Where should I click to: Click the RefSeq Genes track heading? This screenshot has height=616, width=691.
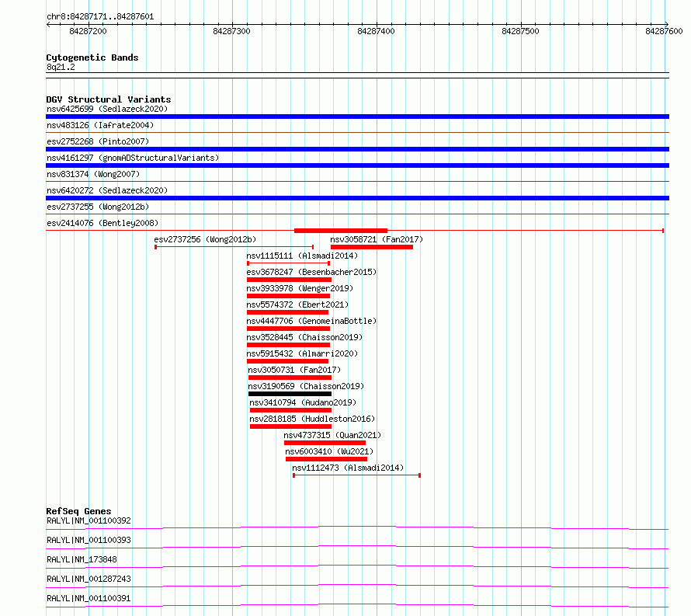(78, 511)
